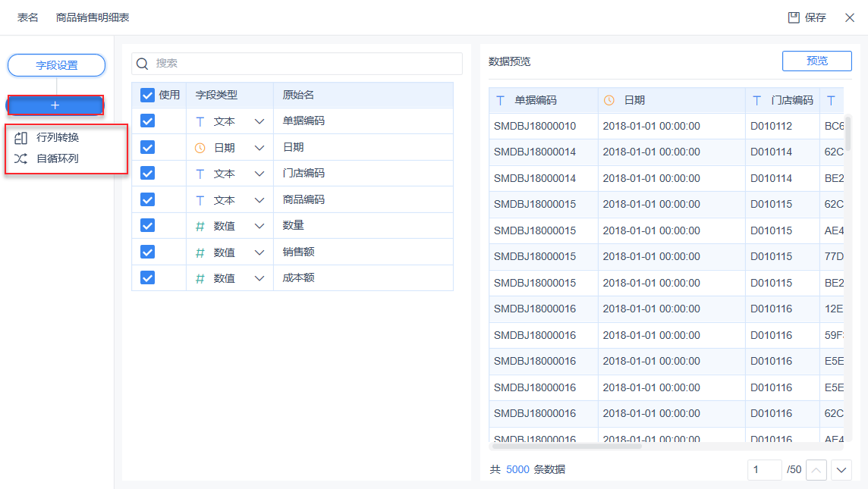Uncheck the 销售额 field checkbox
The width and height of the screenshot is (868, 489).
tap(147, 252)
